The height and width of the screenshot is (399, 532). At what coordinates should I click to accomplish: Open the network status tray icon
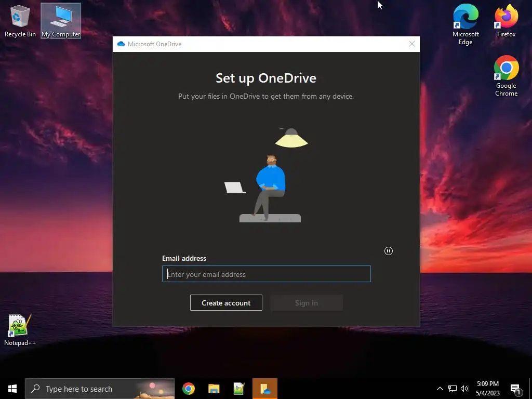click(453, 389)
